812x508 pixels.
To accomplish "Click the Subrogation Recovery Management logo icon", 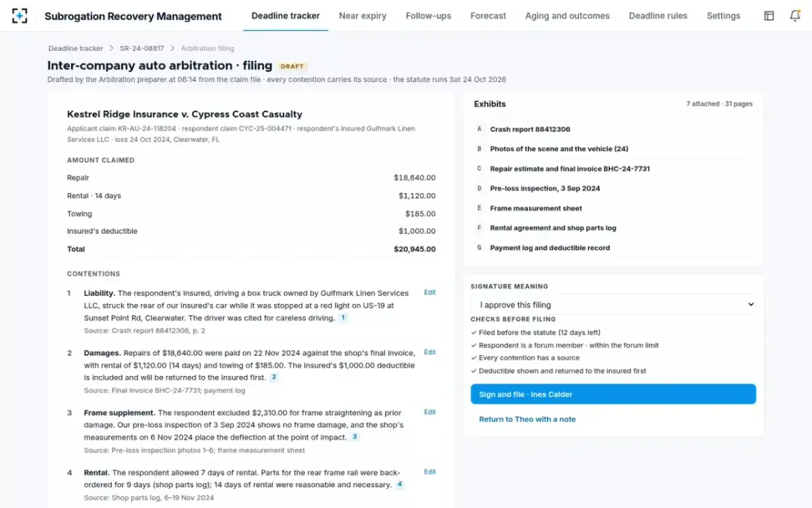I will pos(20,16).
